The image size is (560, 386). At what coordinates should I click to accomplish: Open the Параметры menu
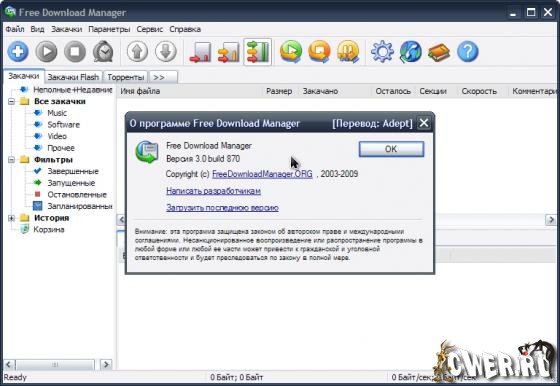coord(109,29)
